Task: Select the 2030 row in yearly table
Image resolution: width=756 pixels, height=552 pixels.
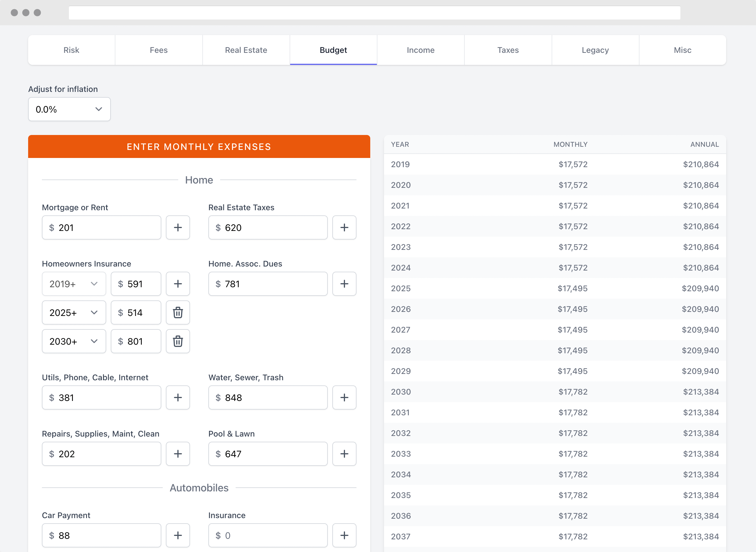Action: [x=554, y=392]
